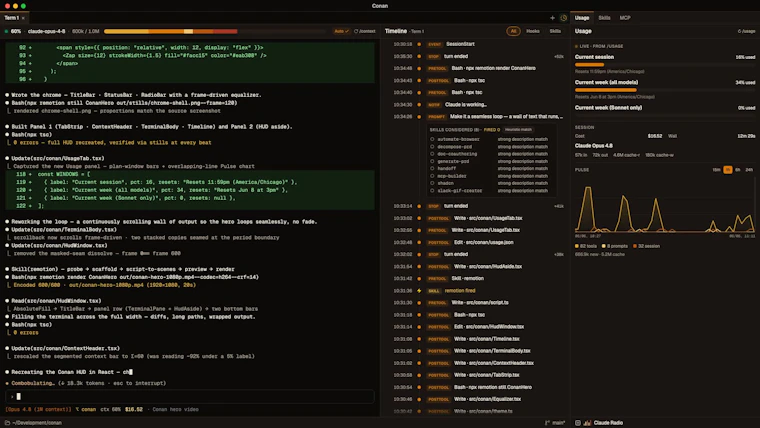Click the lightning bolt icon at 10:31:36
Viewport: 760px width, 428px height.
[419, 291]
